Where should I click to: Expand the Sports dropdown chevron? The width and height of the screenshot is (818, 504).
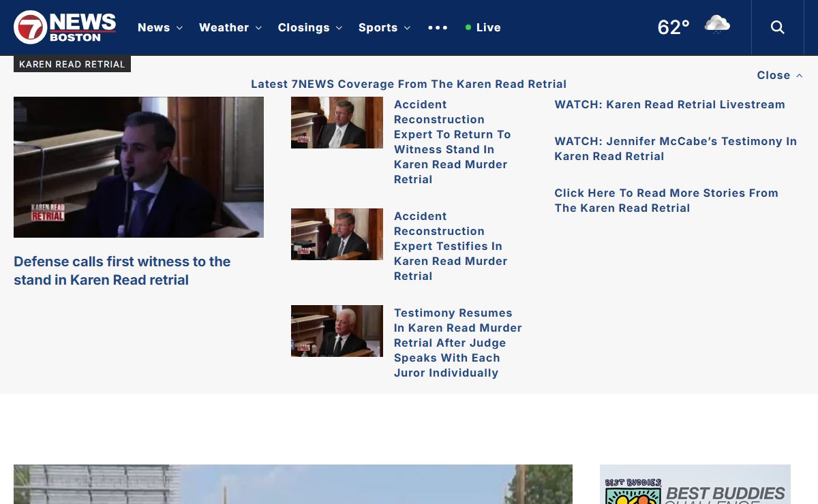tap(407, 28)
